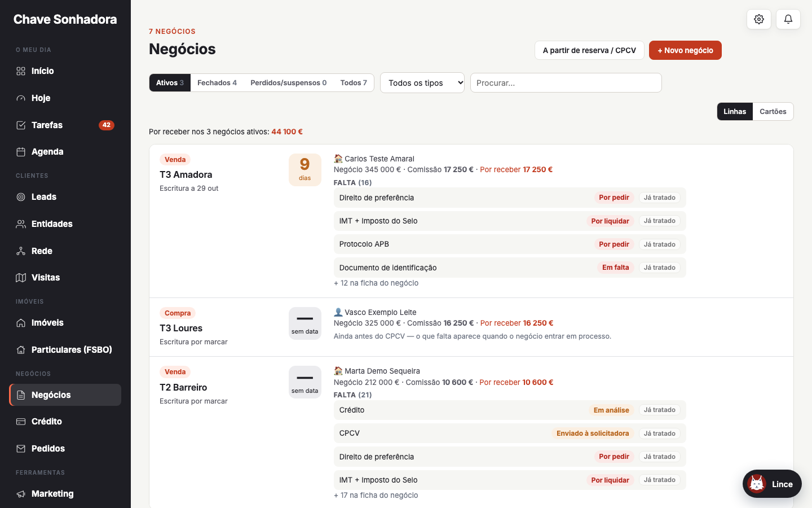Expand '+ 17 na ficha do negócio'
Image resolution: width=812 pixels, height=508 pixels.
(x=376, y=496)
